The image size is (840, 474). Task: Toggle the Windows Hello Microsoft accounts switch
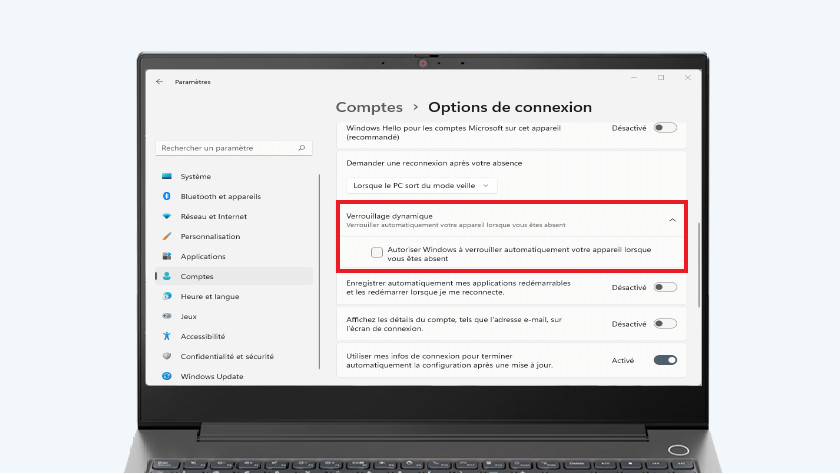[665, 128]
